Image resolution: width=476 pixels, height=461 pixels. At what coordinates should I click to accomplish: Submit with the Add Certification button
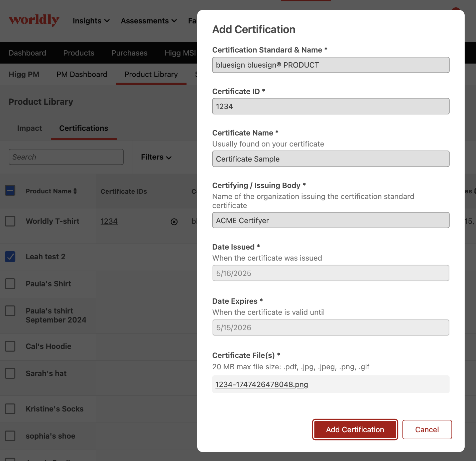355,430
